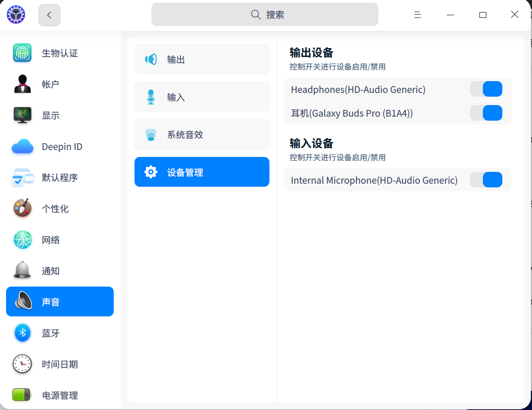Click 控制开关 description under 输入设备
Viewport: 532px width, 410px height.
pos(337,158)
